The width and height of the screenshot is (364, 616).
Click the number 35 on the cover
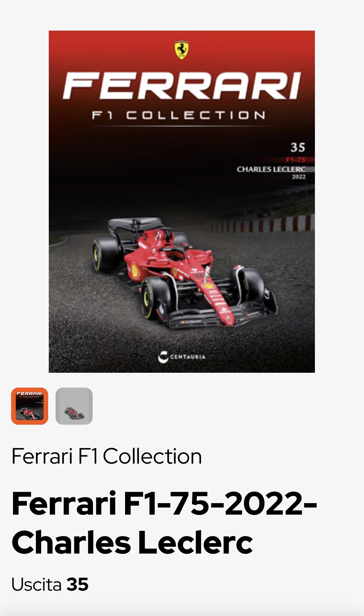pyautogui.click(x=298, y=147)
